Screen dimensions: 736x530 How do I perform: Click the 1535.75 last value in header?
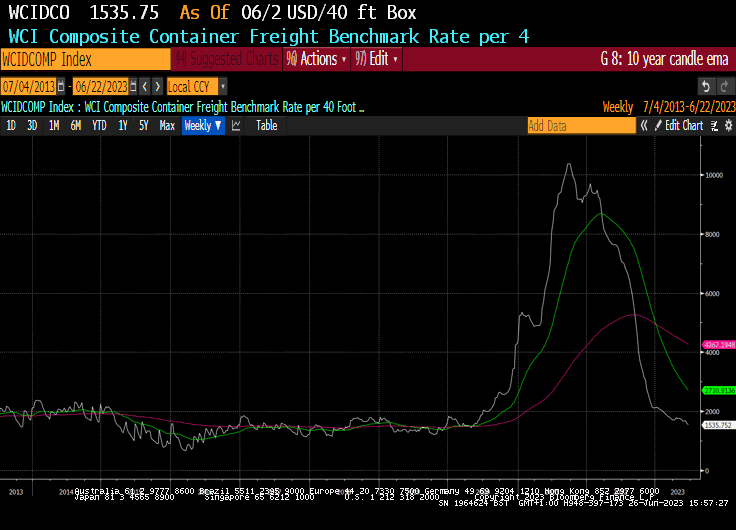click(124, 13)
